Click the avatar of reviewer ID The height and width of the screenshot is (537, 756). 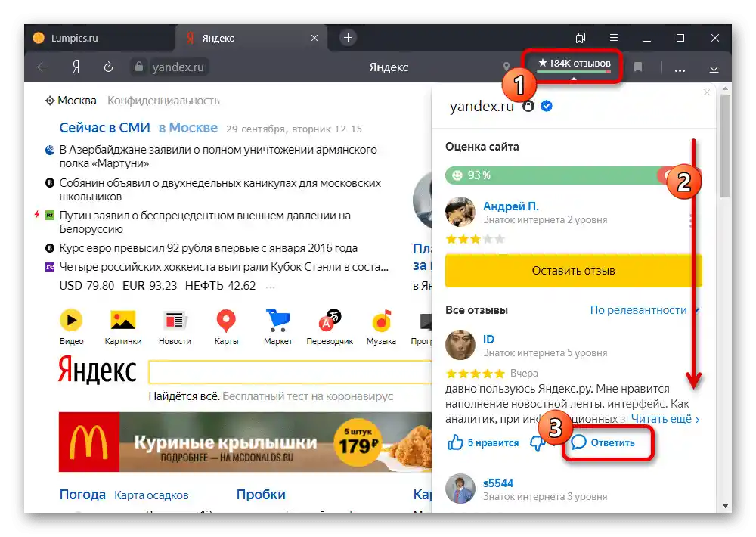(460, 345)
